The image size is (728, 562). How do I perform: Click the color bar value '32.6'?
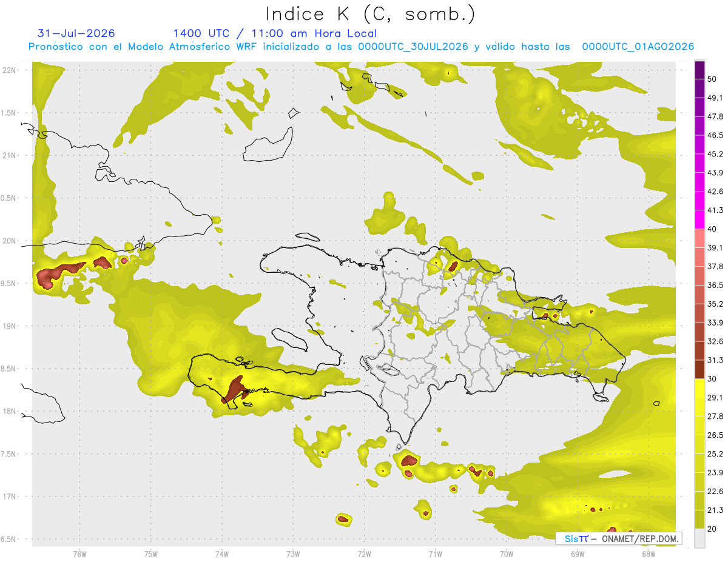pos(715,341)
